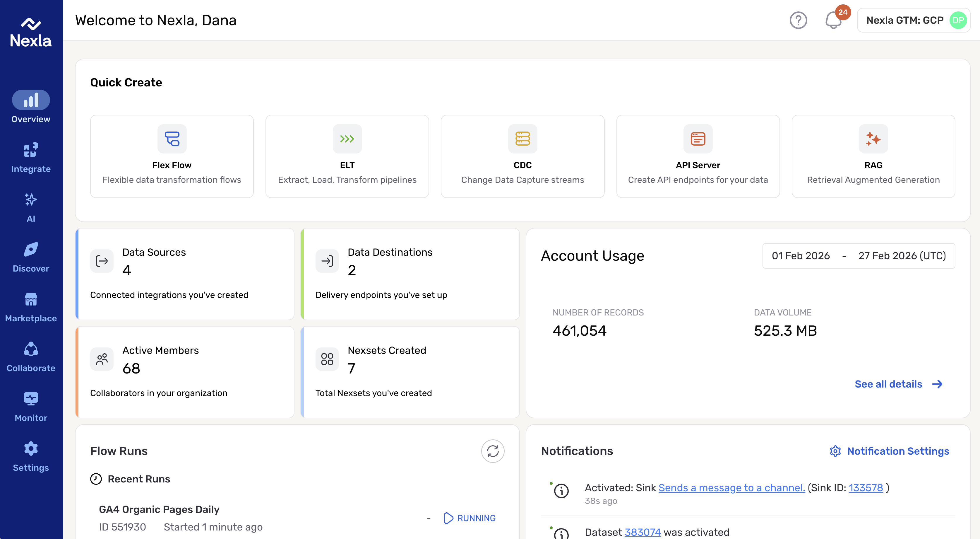
Task: Open Settings gear in sidebar
Action: pos(31,456)
